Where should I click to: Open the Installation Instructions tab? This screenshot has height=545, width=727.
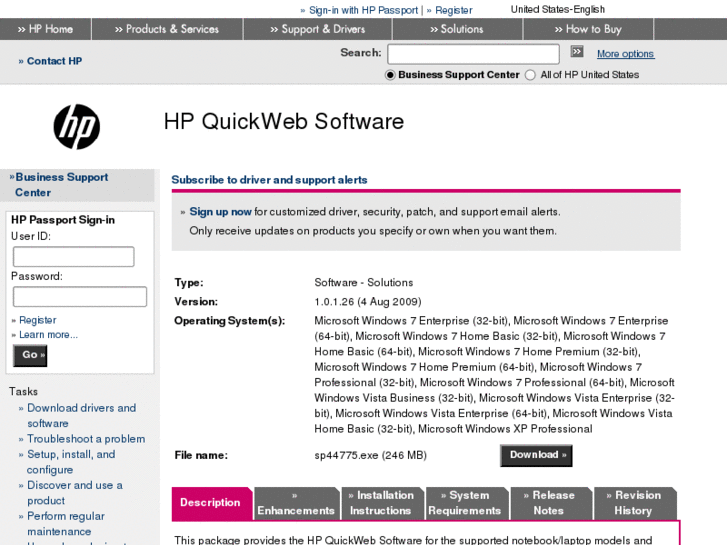(x=382, y=503)
